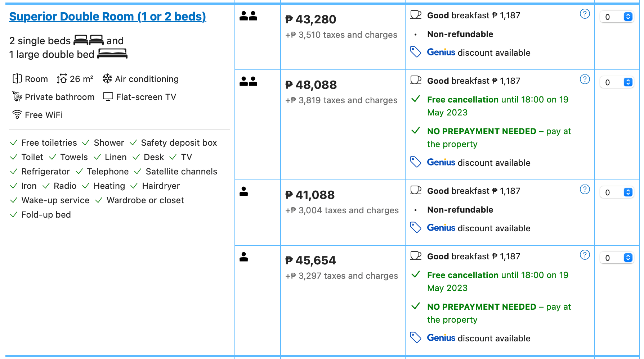
Task: Click help icon for ₱ 45,654 offer
Action: [585, 255]
